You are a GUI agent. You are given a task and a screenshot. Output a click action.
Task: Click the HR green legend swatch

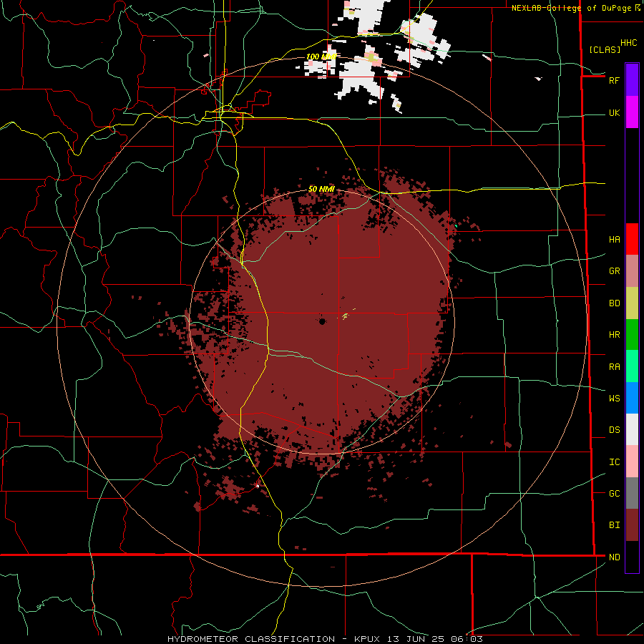point(632,335)
